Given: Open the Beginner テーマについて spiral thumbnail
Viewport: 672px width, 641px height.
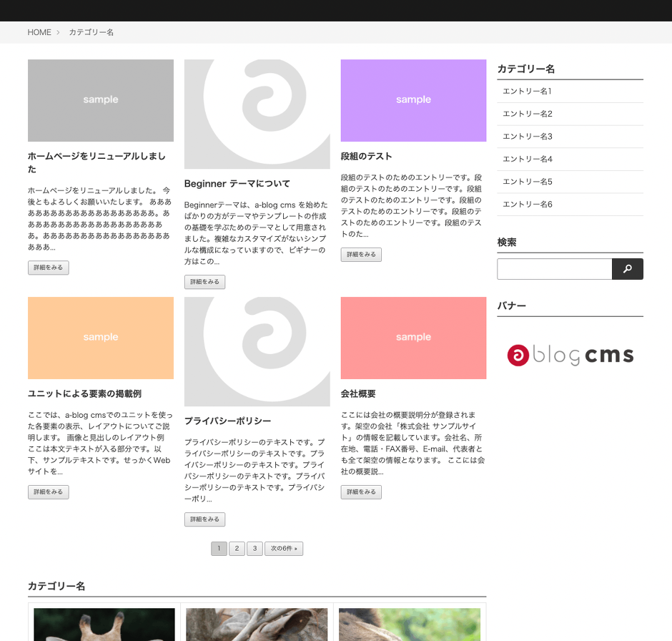Looking at the screenshot, I should point(257,114).
